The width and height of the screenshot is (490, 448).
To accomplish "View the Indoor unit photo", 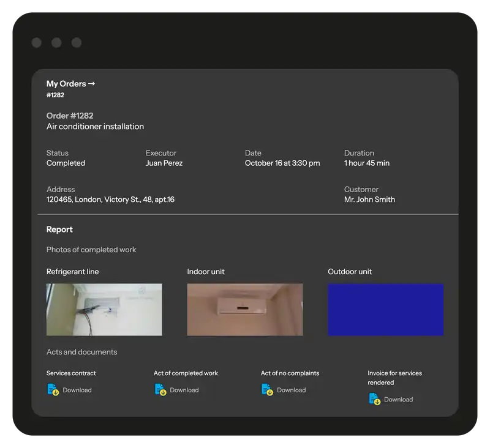I will (244, 310).
